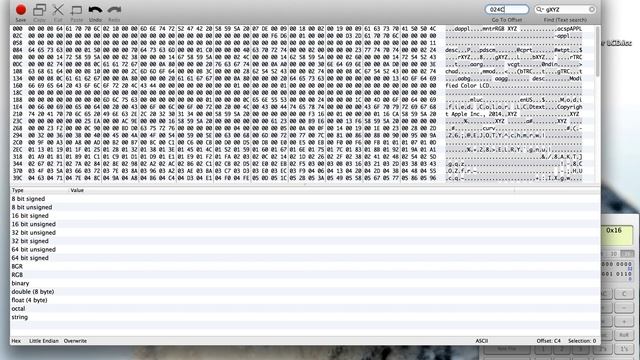
Task: Select the float (4 byte) row
Action: (x=305, y=300)
